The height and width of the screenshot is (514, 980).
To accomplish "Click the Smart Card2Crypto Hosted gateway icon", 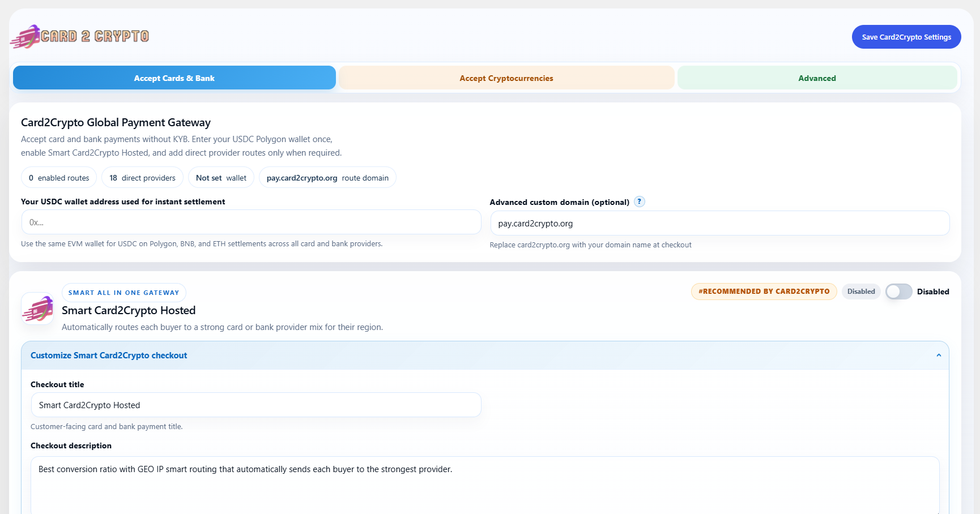I will 37,309.
